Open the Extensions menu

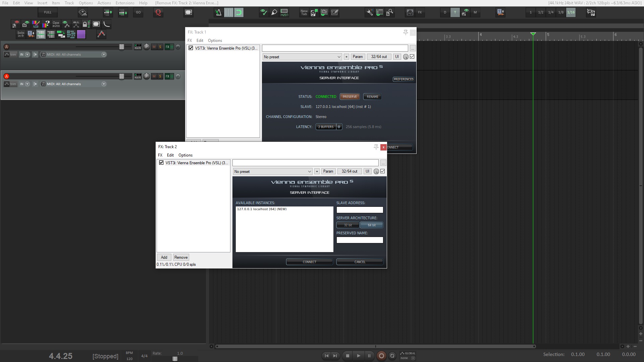pos(125,3)
